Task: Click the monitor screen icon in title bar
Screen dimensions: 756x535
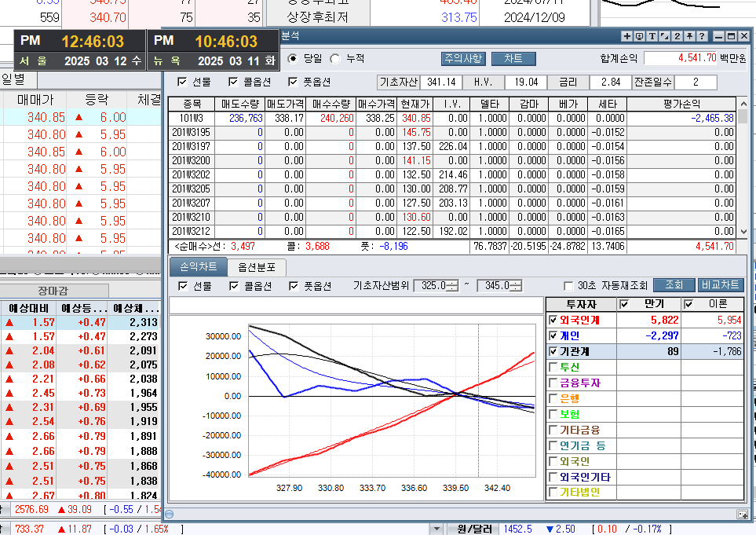Action: [639, 36]
